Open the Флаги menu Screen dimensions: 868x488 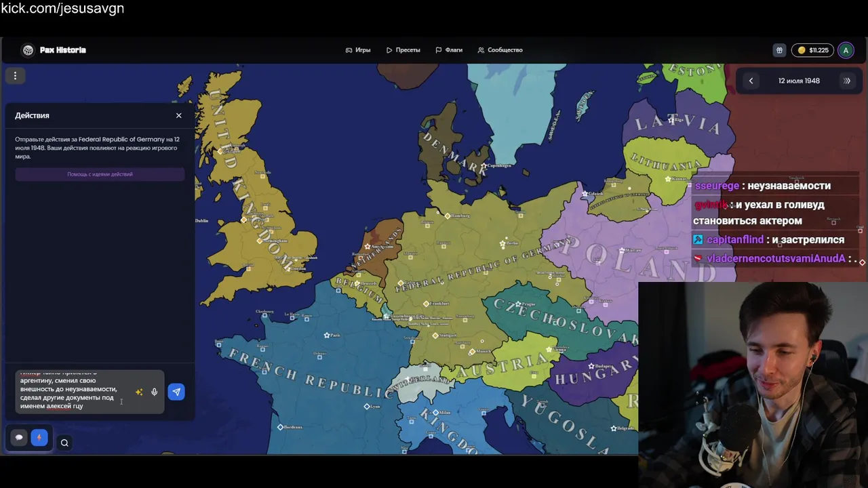tap(449, 50)
